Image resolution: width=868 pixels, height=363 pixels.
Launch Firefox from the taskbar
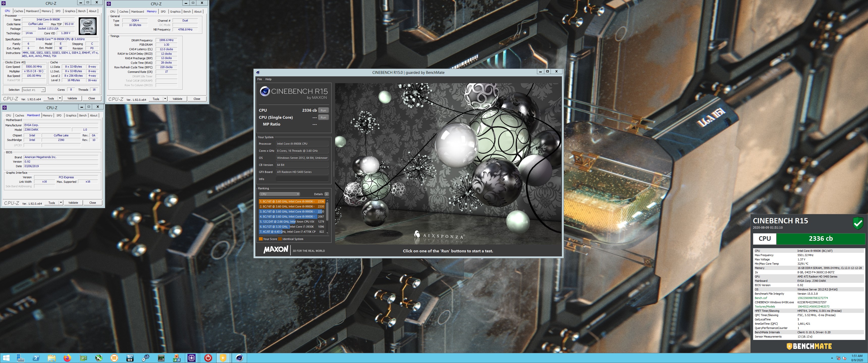pos(67,358)
